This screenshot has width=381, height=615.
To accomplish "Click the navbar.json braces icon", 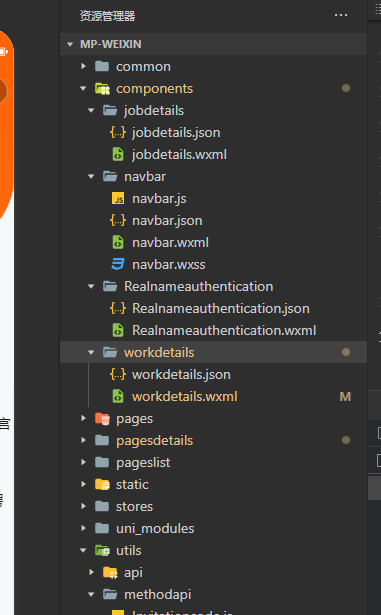I will [118, 220].
